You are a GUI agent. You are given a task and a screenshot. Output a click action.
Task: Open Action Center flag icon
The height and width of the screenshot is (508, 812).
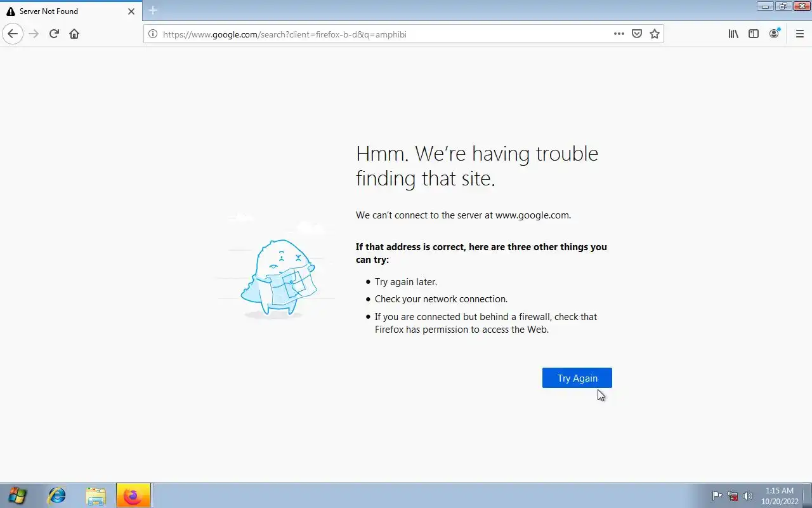point(717,496)
